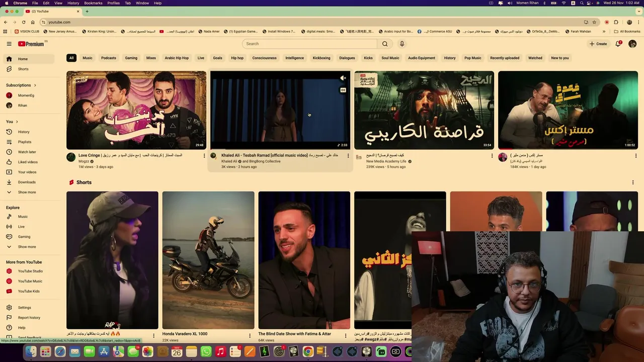
Task: Open the Mogzz channel link
Action: pyautogui.click(x=84, y=161)
